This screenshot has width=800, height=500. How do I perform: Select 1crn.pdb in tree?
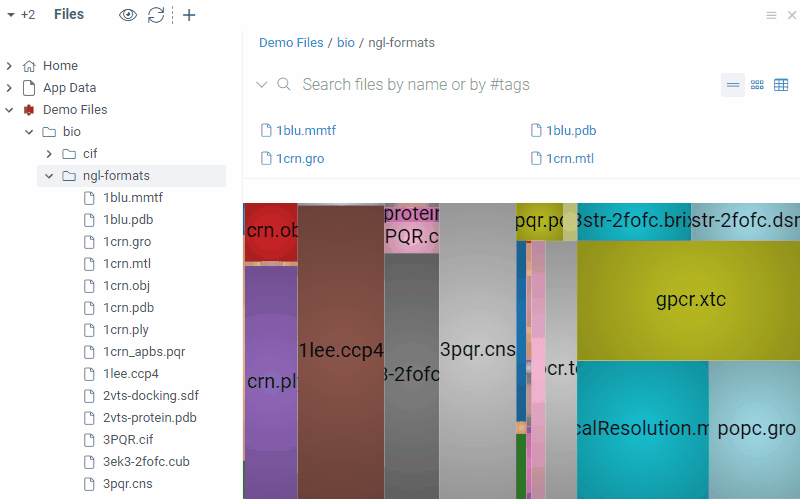129,308
